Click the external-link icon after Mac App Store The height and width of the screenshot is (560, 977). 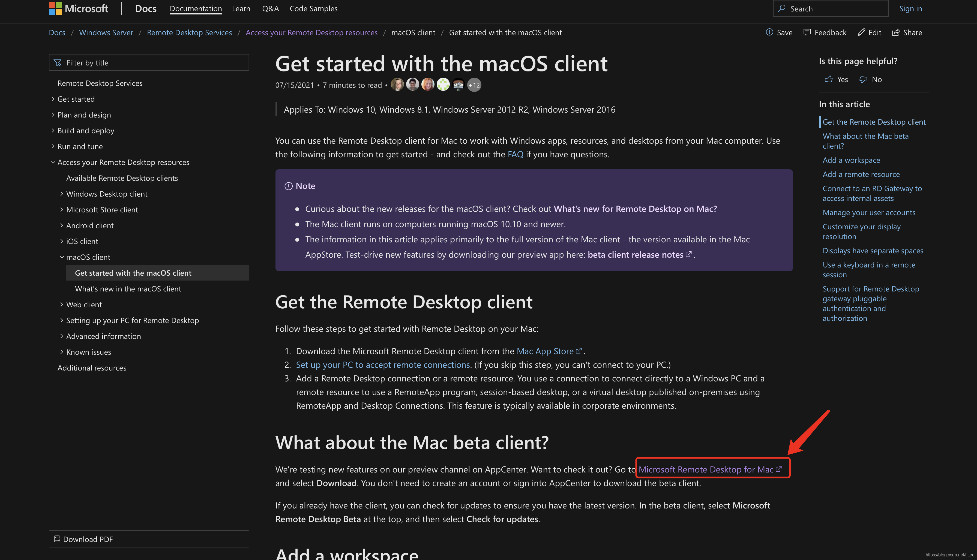pos(579,350)
